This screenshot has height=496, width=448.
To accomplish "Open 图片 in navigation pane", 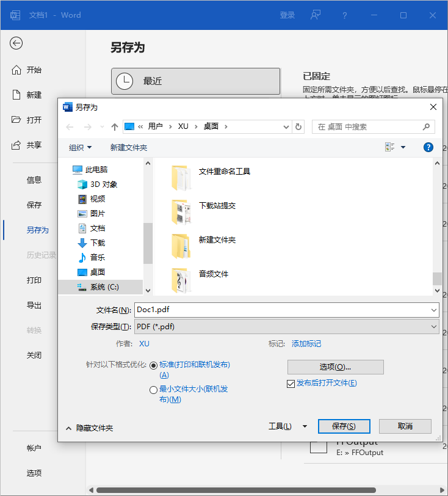I will tap(92, 214).
